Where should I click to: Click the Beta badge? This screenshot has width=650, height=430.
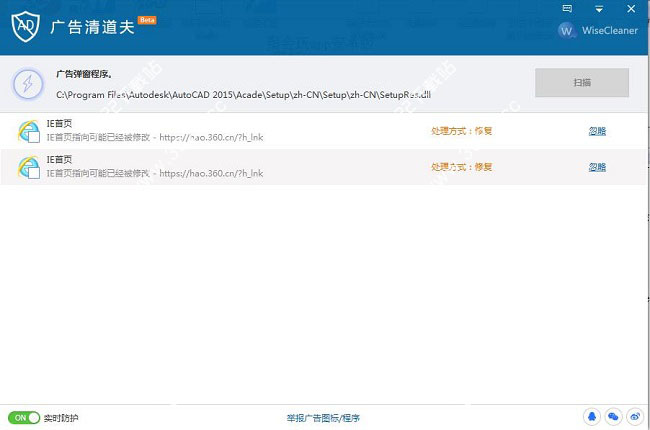pyautogui.click(x=147, y=20)
